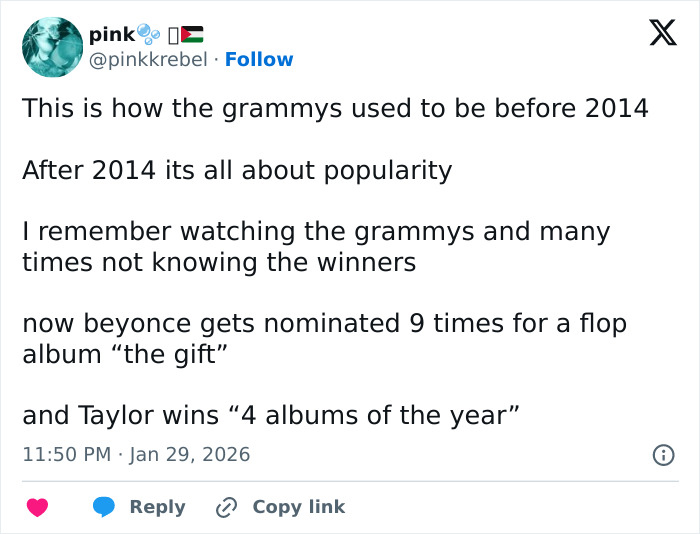The image size is (700, 534).
Task: Click "After 2014 its all about popularity"
Action: click(237, 170)
